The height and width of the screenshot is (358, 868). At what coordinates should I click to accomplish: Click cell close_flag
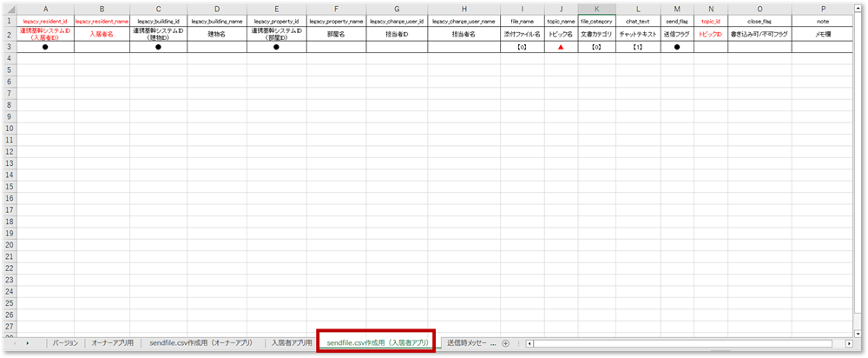coord(759,21)
